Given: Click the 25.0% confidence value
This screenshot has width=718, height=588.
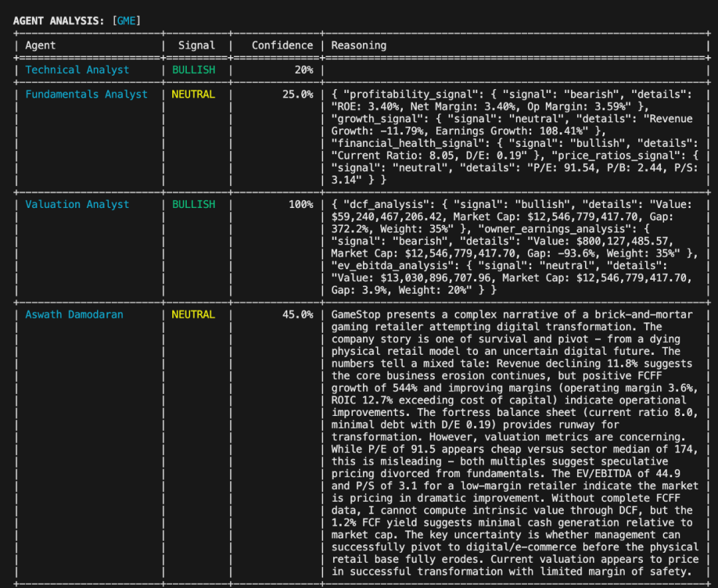Looking at the screenshot, I should click(298, 94).
